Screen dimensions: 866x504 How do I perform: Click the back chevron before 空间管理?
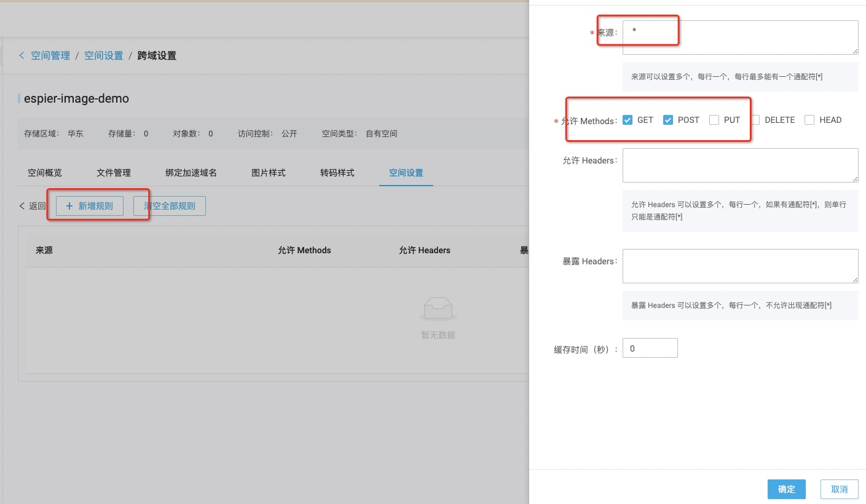coord(22,56)
